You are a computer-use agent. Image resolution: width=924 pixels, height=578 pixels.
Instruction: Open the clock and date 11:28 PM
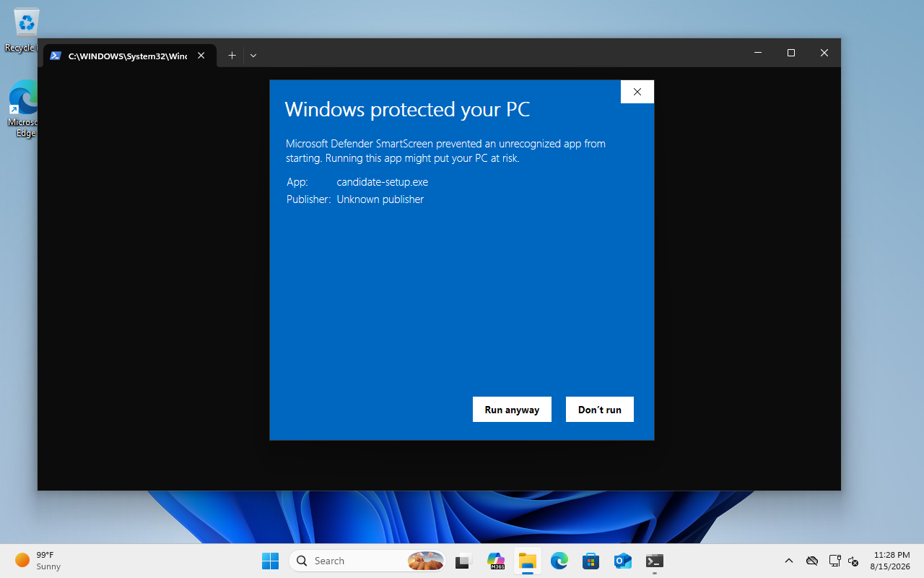coord(890,561)
